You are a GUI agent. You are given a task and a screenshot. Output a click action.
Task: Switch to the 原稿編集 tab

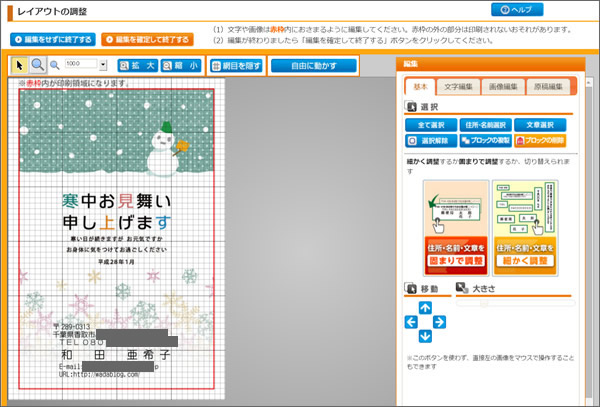(548, 87)
